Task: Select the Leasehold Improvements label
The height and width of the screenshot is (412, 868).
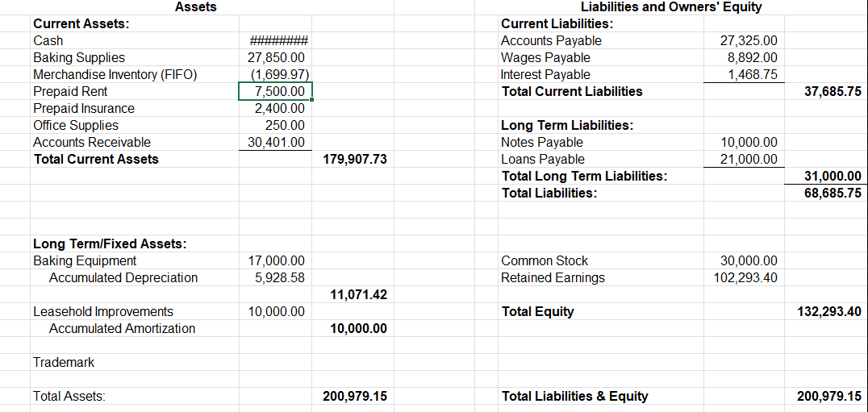Action: click(103, 311)
